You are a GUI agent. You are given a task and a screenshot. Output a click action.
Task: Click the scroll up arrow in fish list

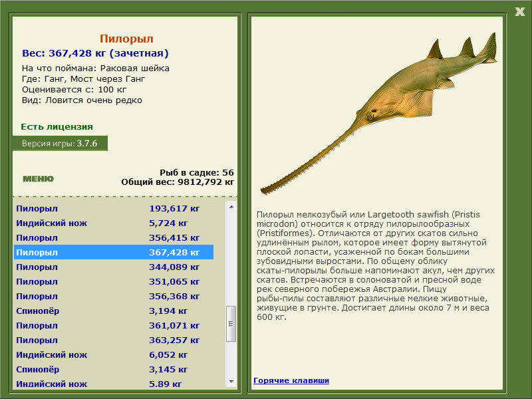(x=231, y=207)
